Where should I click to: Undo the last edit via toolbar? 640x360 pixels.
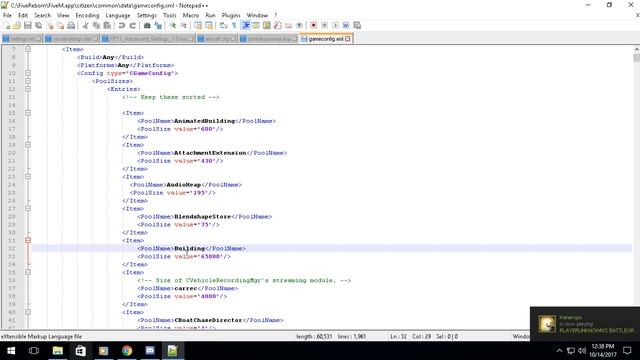(x=122, y=25)
